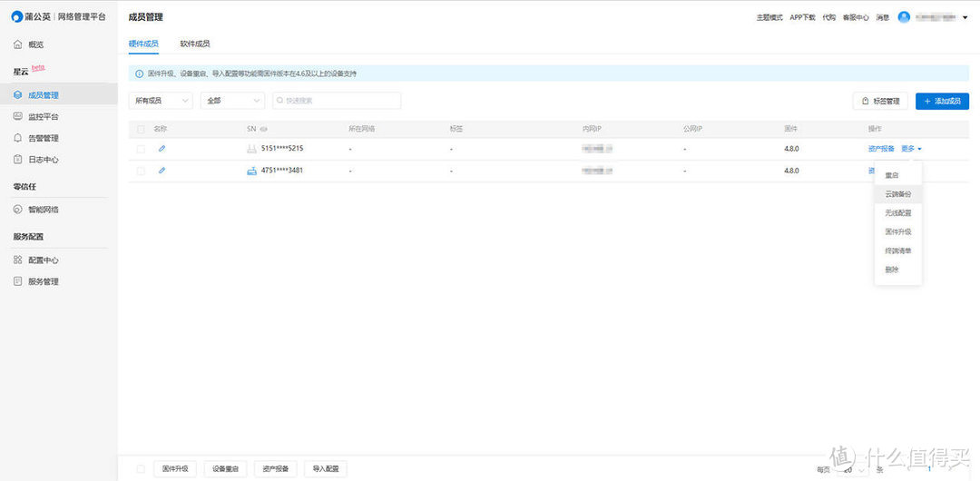Click the eye icon beside SN header
980x481 pixels.
(x=264, y=130)
